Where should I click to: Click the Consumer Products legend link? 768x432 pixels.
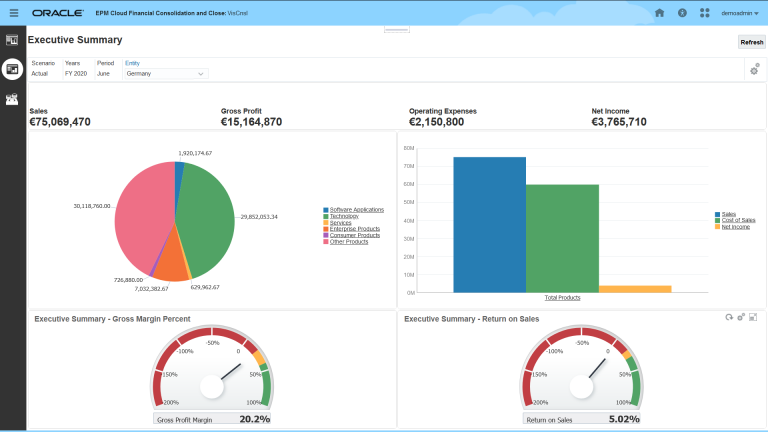click(x=355, y=235)
